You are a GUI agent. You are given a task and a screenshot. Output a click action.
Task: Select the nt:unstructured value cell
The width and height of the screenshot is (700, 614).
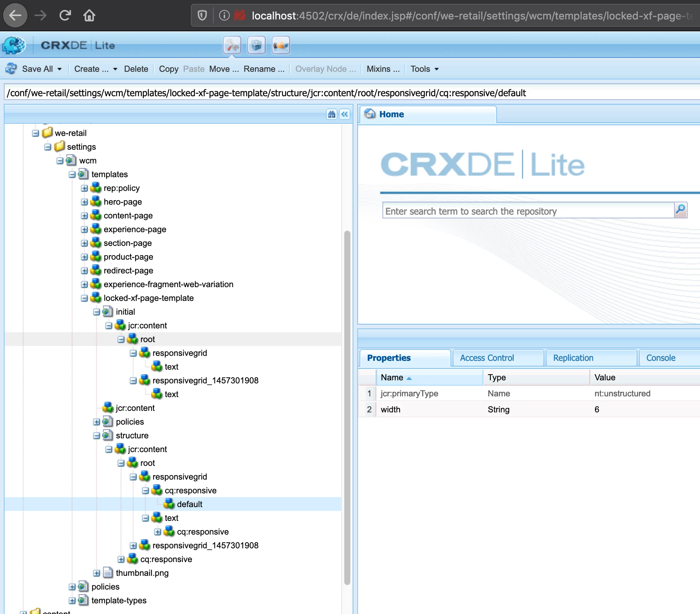(x=622, y=393)
